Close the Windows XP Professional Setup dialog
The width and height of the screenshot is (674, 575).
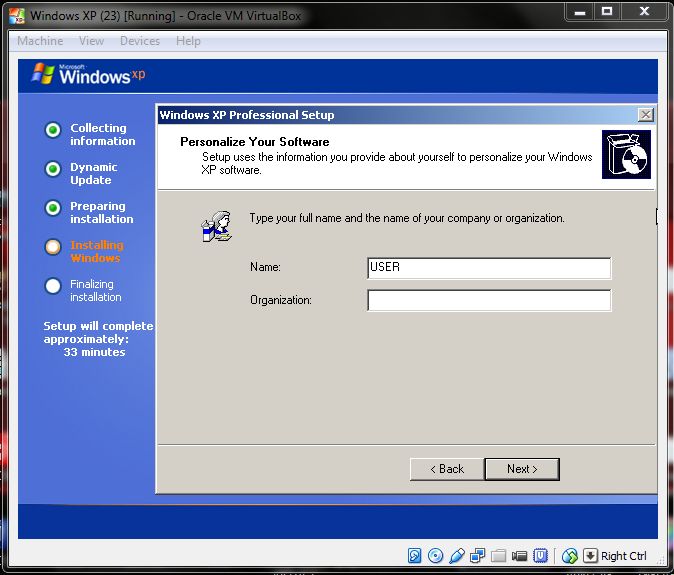pyautogui.click(x=646, y=115)
